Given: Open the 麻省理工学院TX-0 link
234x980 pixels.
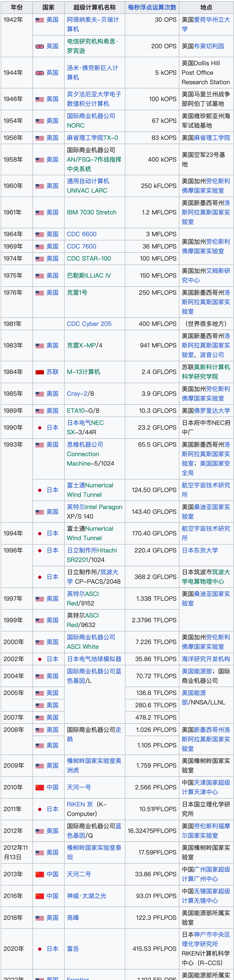Looking at the screenshot, I should [92, 138].
